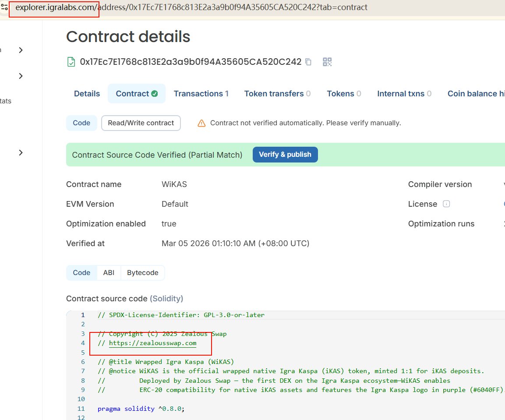The width and height of the screenshot is (505, 420).
Task: Switch to the Coin balance history tab
Action: (476, 94)
